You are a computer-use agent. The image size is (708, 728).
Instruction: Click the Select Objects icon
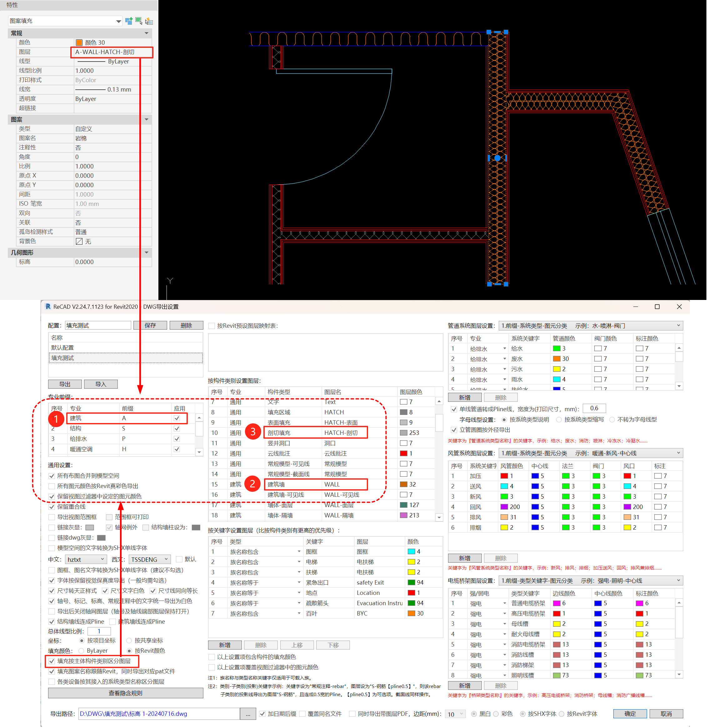coord(139,21)
